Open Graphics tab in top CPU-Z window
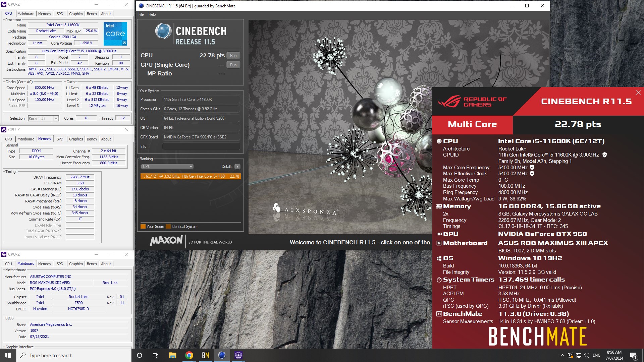This screenshot has width=644, height=362. coord(76,14)
